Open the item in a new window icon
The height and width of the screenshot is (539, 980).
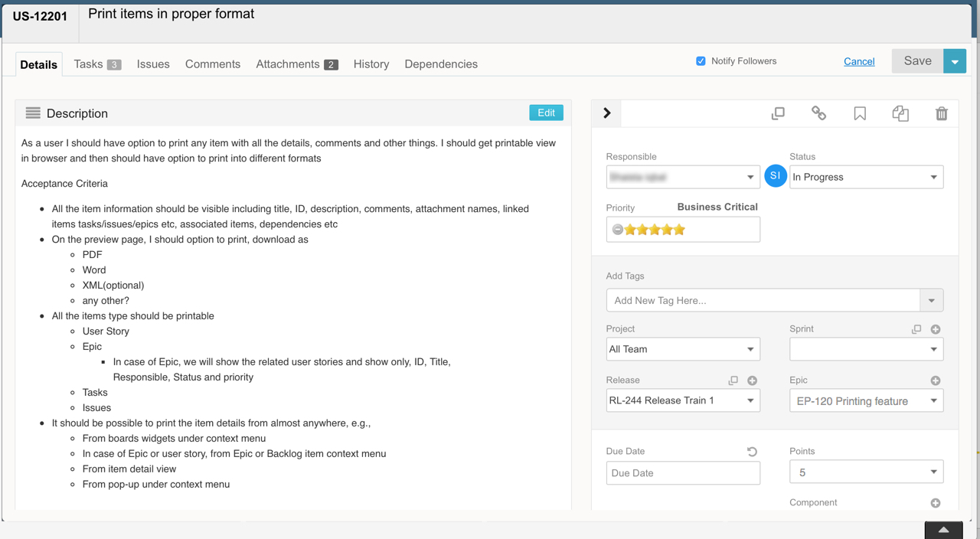tap(778, 113)
